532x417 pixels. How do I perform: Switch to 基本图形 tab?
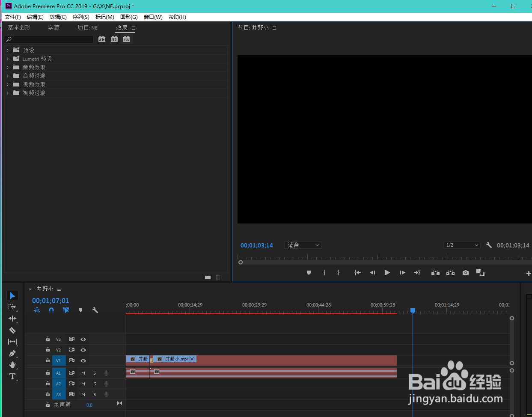(x=19, y=27)
